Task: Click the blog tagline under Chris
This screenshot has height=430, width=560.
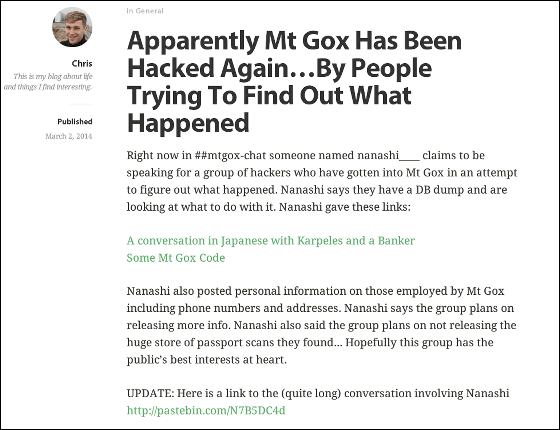Action: (48, 81)
